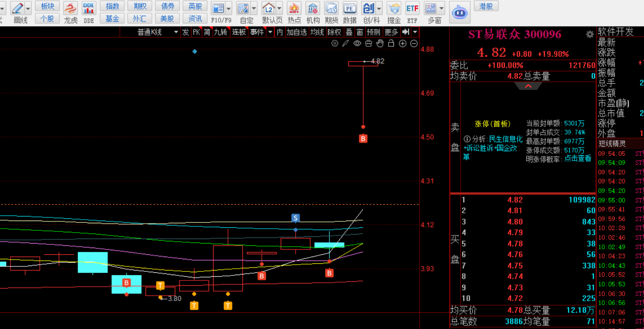The image size is (644, 329).
Task: Toggle 内 insider marker button
Action: (280, 32)
